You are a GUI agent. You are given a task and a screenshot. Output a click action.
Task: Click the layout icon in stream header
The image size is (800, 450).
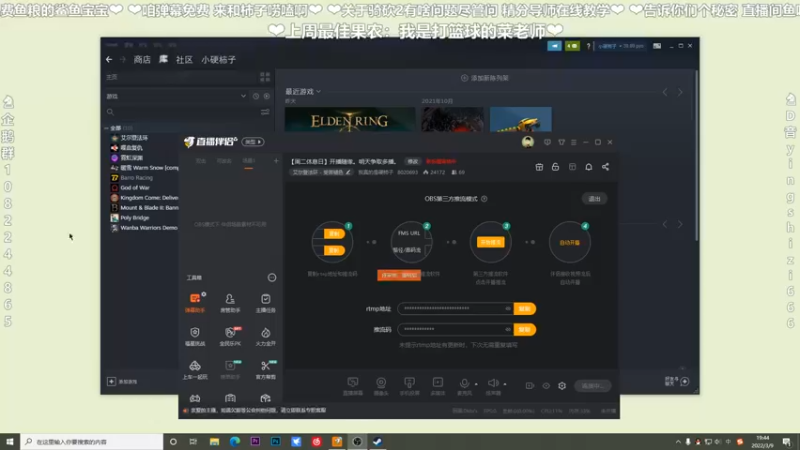pyautogui.click(x=572, y=167)
